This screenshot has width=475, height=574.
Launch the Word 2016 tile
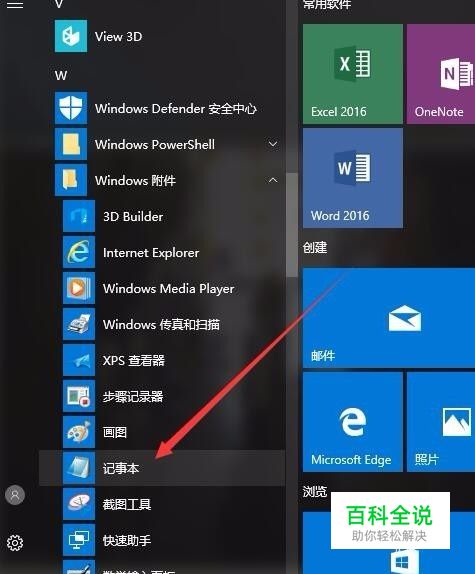click(353, 178)
